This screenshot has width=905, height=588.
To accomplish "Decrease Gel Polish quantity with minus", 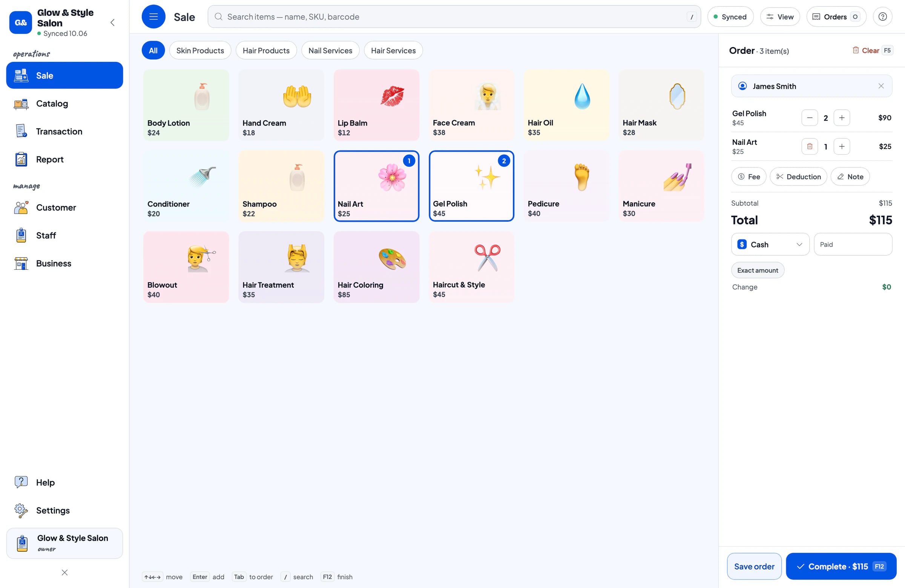I will point(810,118).
